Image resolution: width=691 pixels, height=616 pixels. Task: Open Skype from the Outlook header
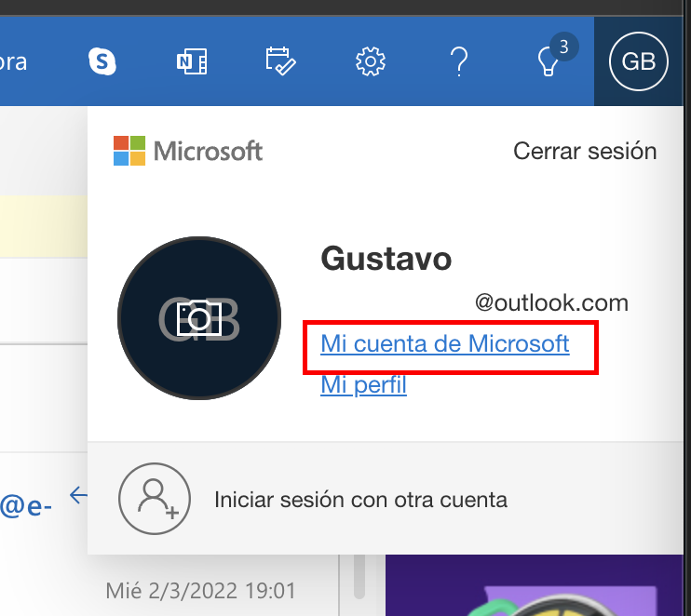(x=102, y=61)
